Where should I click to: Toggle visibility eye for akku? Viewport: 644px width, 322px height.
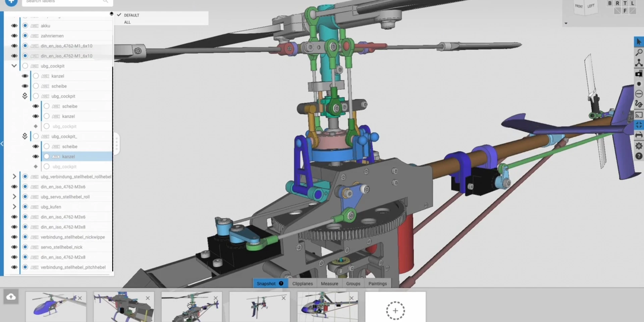tap(14, 26)
